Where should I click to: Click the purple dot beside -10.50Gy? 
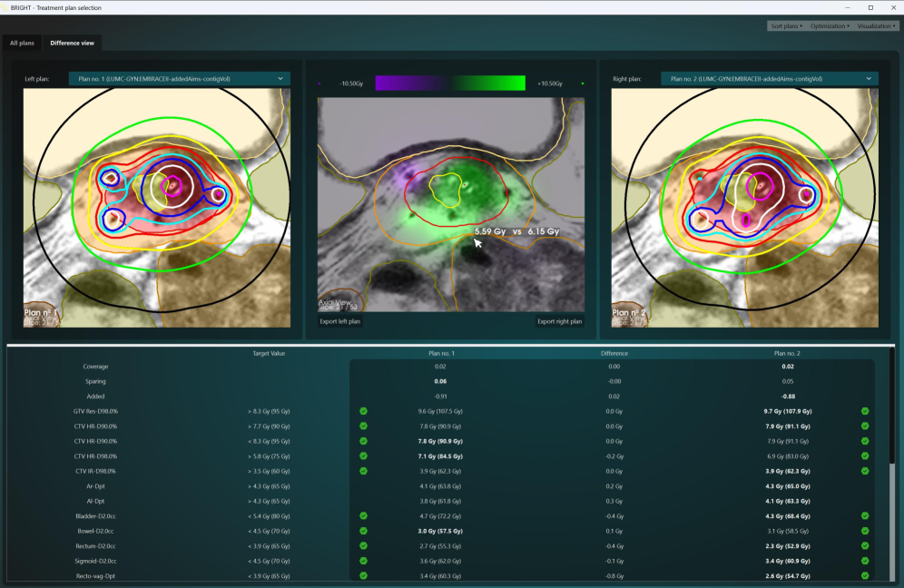(x=319, y=83)
